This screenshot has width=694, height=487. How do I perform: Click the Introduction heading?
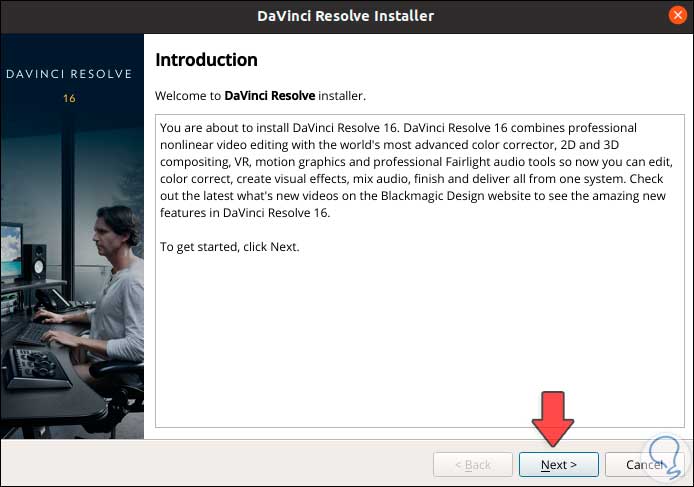click(x=206, y=60)
